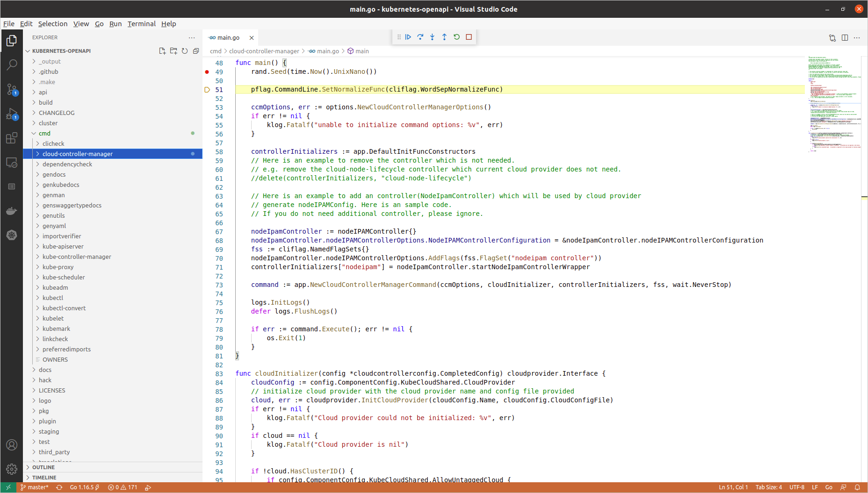The width and height of the screenshot is (868, 493).
Task: Click the Go 1.16.5 version indicator
Action: pyautogui.click(x=85, y=487)
